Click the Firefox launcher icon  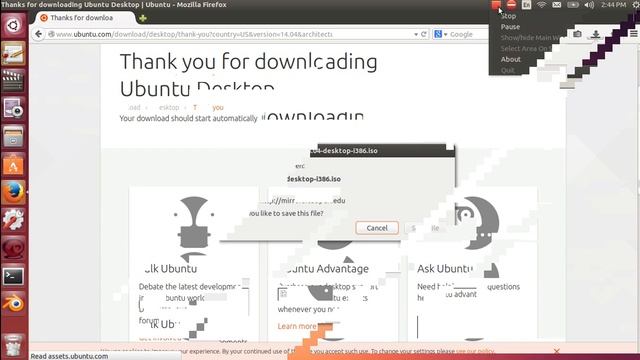(x=13, y=192)
